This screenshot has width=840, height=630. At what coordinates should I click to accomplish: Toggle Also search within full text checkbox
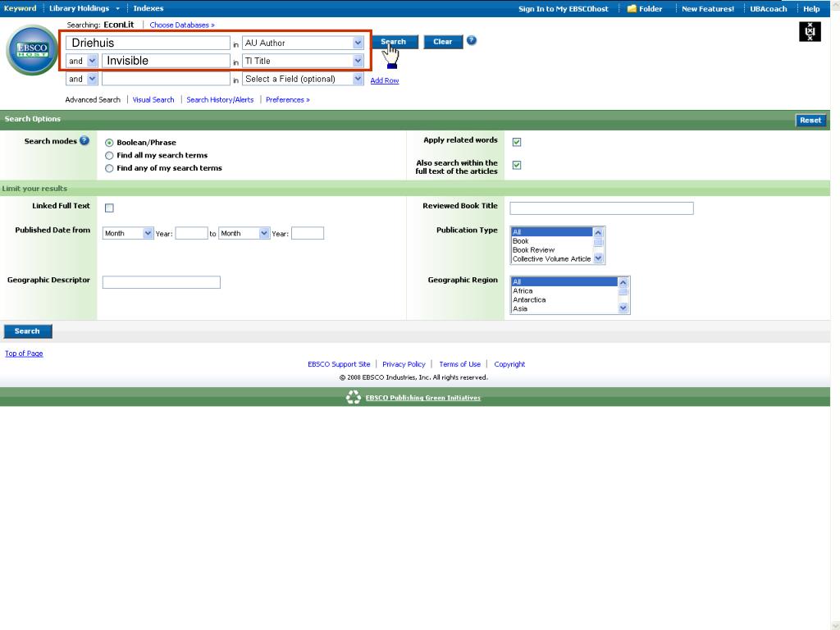[x=517, y=165]
